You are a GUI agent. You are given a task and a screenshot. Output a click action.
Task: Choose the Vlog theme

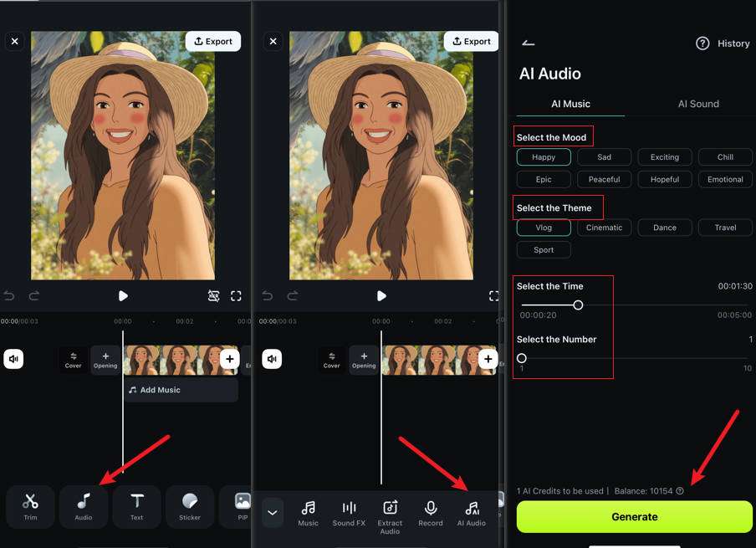[544, 228]
